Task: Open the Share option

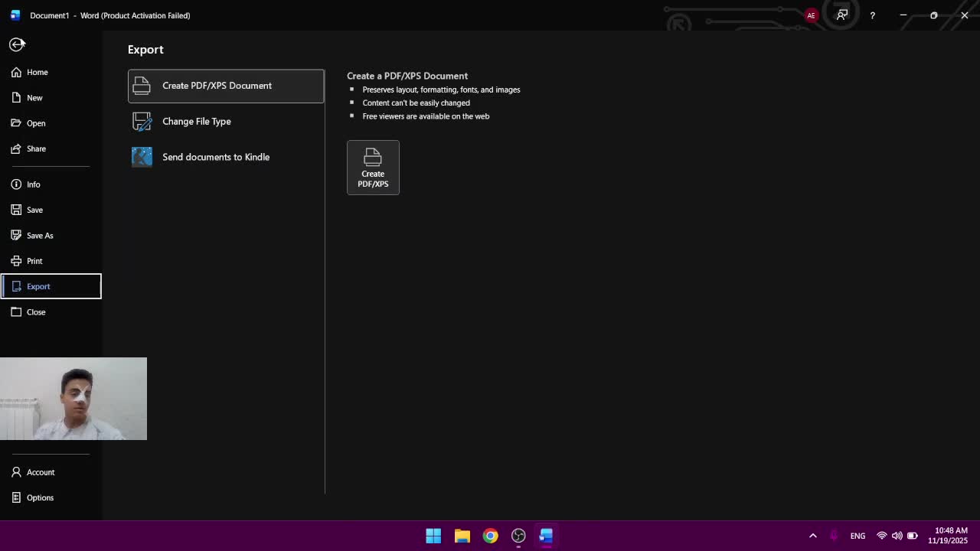Action: pyautogui.click(x=36, y=148)
